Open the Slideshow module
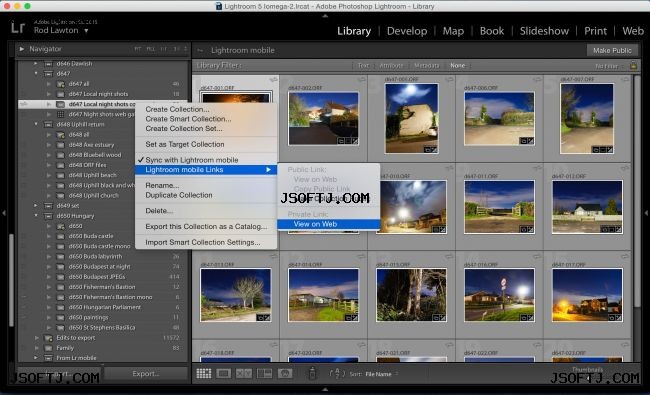 544,31
